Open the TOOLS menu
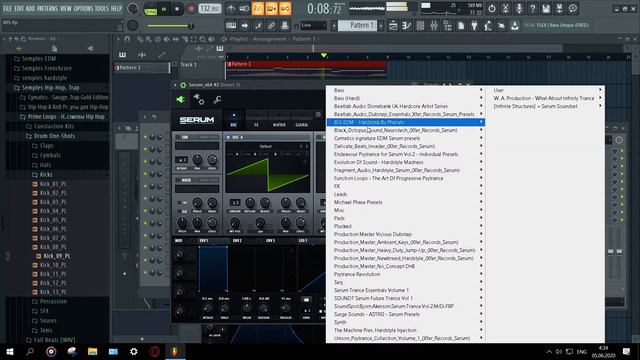Image resolution: width=640 pixels, height=360 pixels. (102, 9)
